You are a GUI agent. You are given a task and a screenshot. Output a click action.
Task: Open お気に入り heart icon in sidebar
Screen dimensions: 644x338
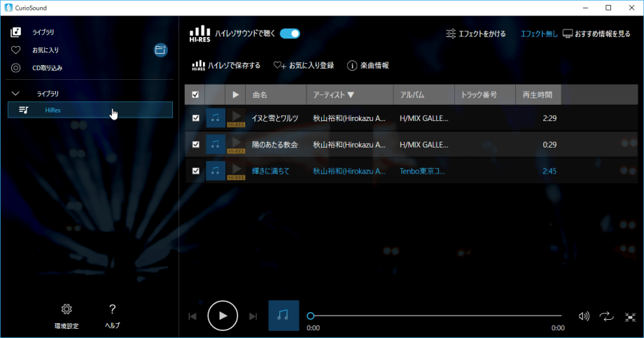(x=15, y=50)
